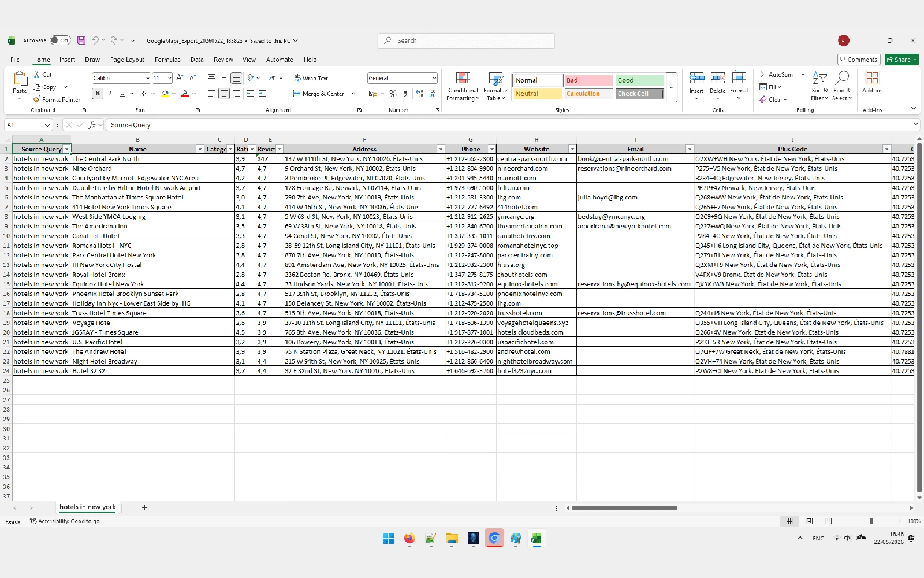Open the Find & Select tool
The width and height of the screenshot is (924, 578).
[x=842, y=86]
